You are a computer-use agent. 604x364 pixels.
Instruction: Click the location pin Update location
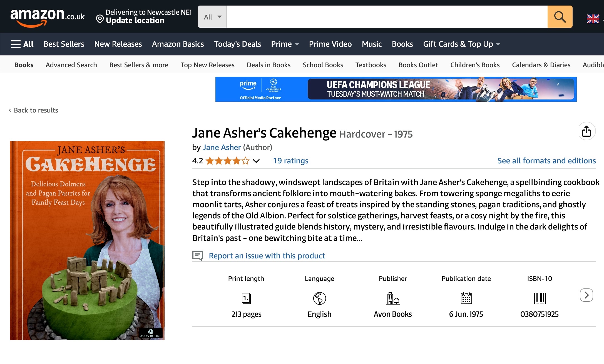[144, 17]
